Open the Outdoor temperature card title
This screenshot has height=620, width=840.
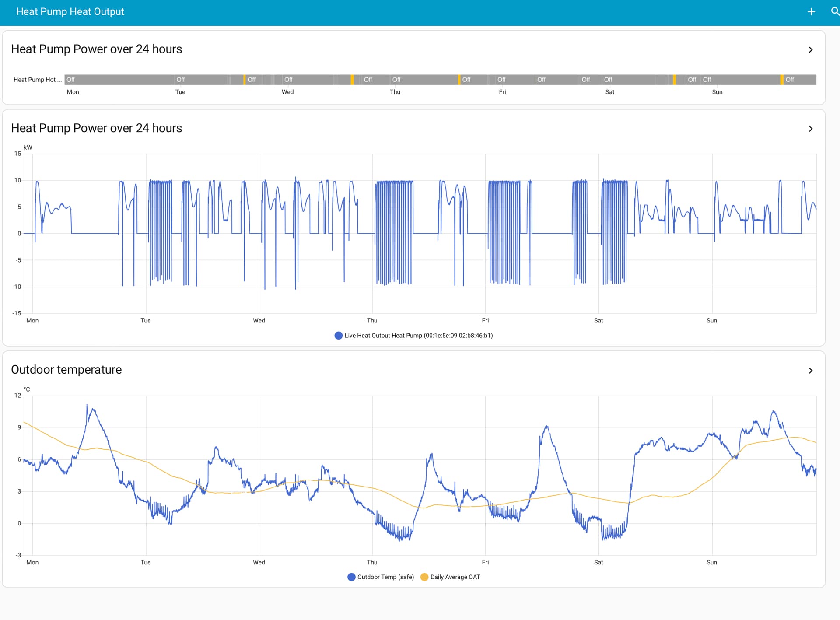(x=66, y=370)
